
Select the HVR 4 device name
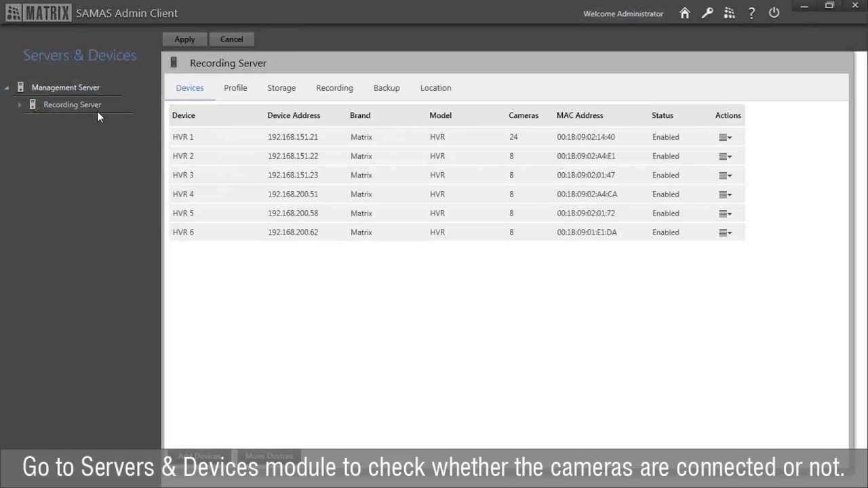tap(183, 194)
